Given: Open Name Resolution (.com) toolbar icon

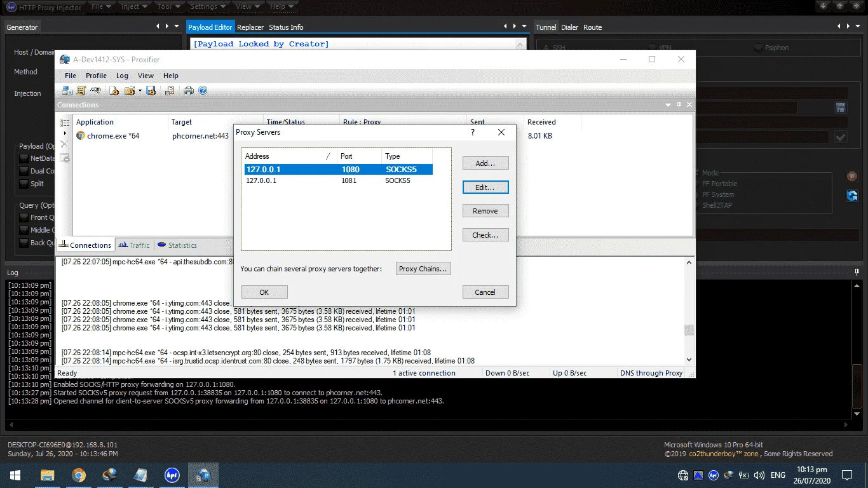Looking at the screenshot, I should coord(95,91).
